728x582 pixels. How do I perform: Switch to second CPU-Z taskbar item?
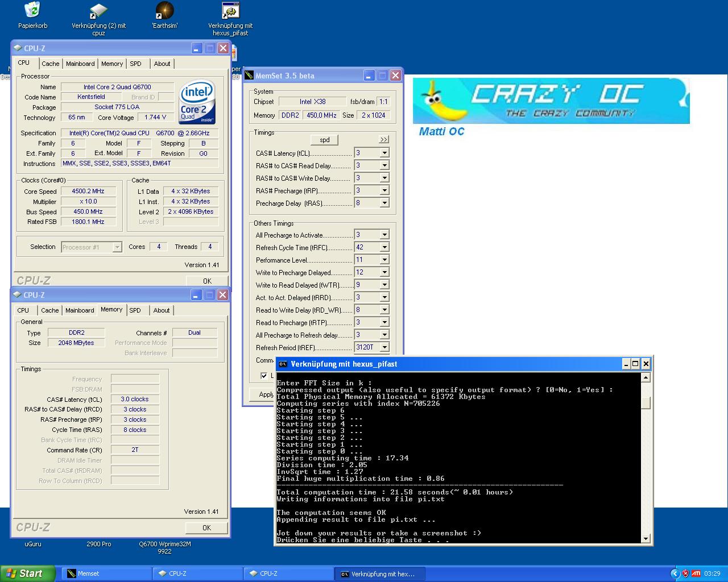(x=288, y=573)
